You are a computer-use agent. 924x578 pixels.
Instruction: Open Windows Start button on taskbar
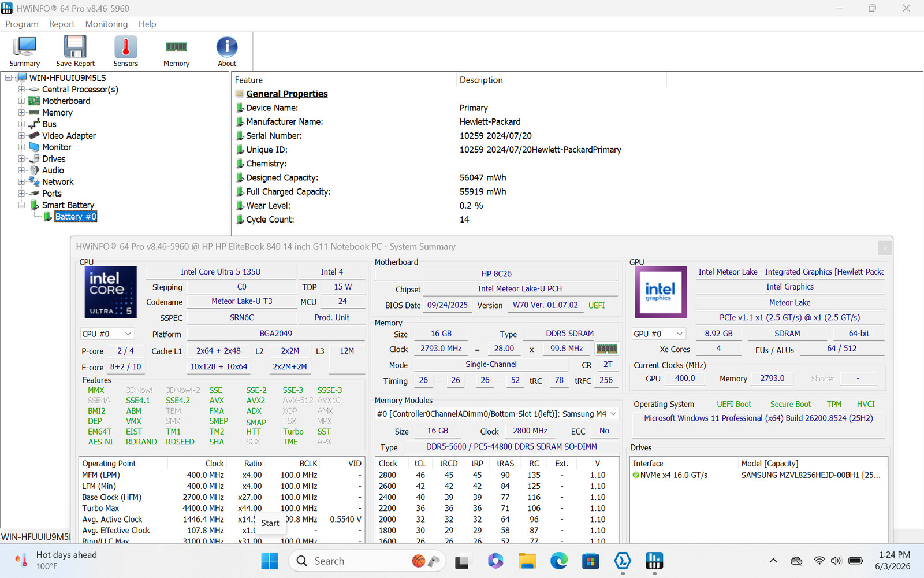[270, 561]
